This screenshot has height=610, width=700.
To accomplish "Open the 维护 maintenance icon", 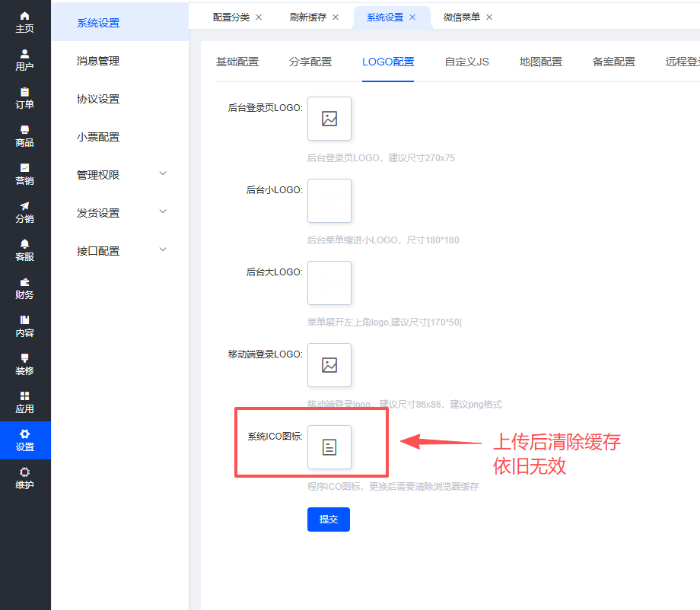I will coord(25,472).
